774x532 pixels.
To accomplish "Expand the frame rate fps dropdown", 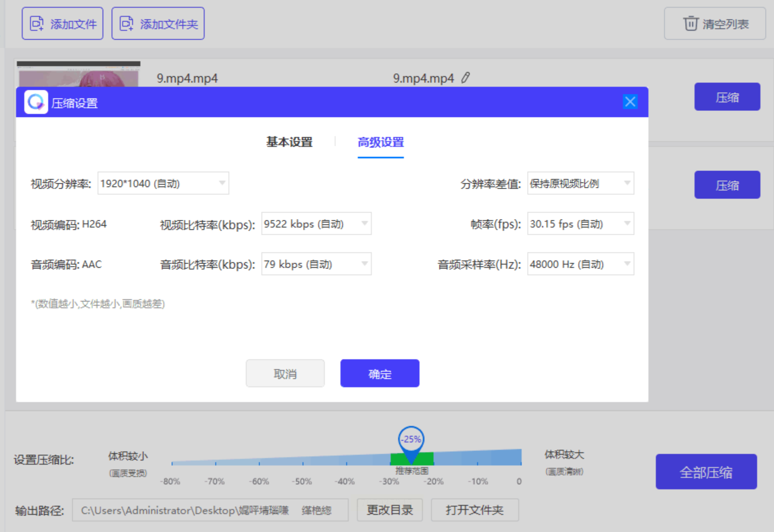I will [x=580, y=224].
